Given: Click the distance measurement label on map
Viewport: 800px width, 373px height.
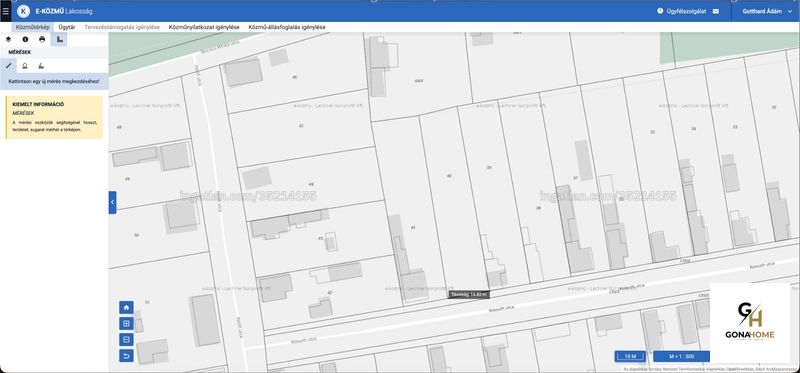Looking at the screenshot, I should pyautogui.click(x=469, y=294).
